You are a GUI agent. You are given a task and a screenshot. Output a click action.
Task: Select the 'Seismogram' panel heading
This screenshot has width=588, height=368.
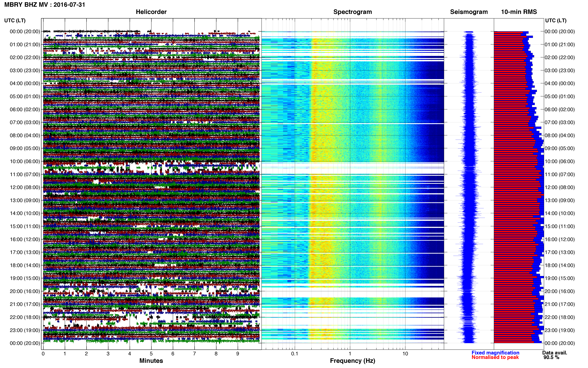coord(469,12)
